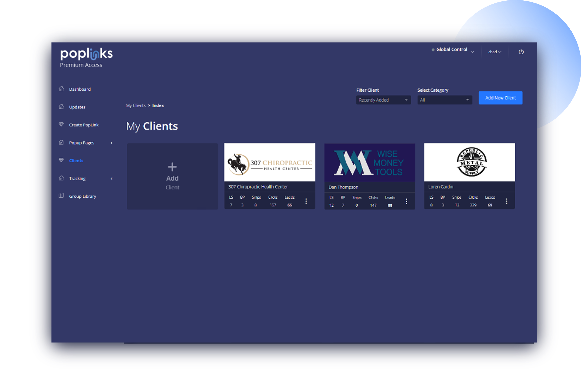Expand the chad user menu

(495, 52)
